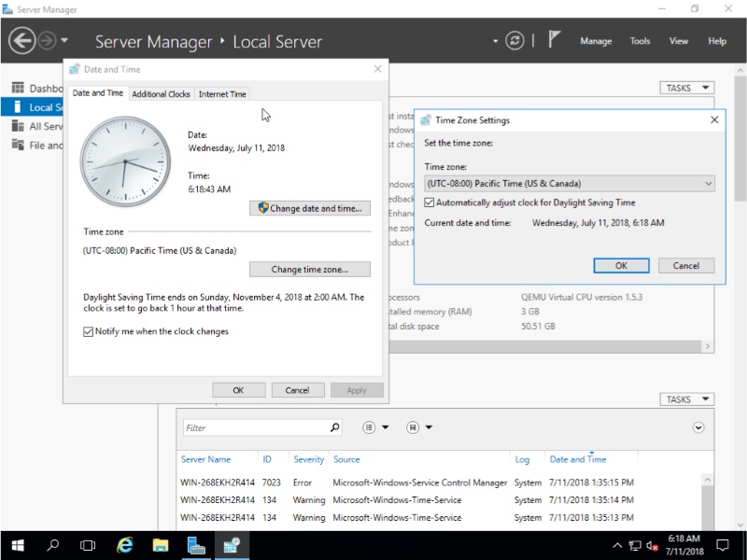Click the taskbar search icon
The image size is (747, 560).
53,546
